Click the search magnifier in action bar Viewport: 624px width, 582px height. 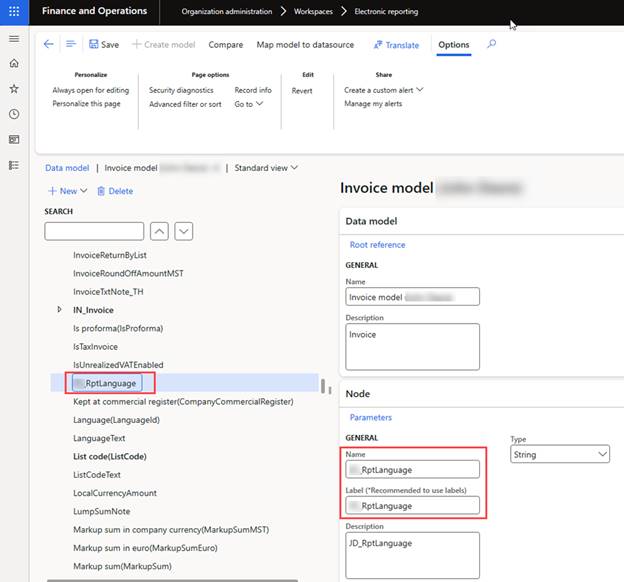(x=491, y=44)
